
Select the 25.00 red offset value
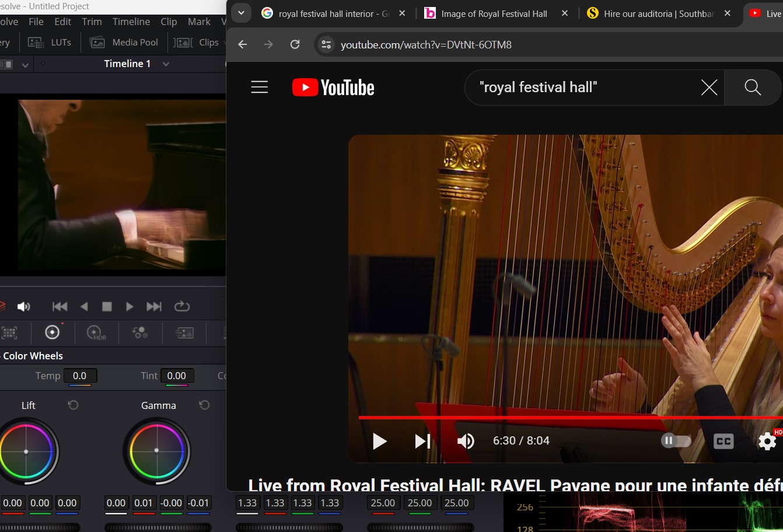(x=383, y=503)
